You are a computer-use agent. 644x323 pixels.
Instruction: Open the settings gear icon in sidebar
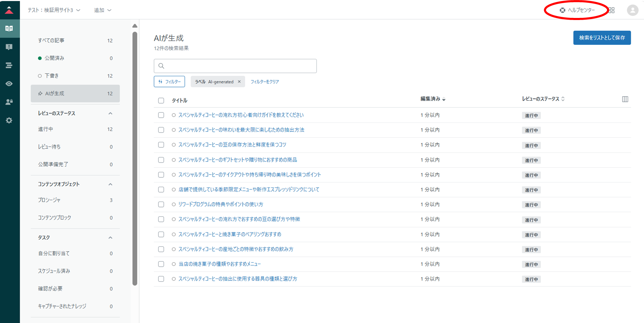9,120
